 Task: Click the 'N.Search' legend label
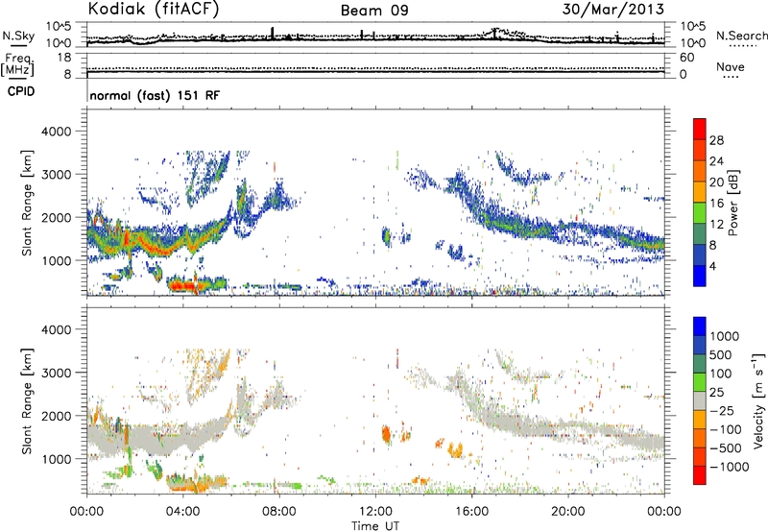tap(741, 36)
